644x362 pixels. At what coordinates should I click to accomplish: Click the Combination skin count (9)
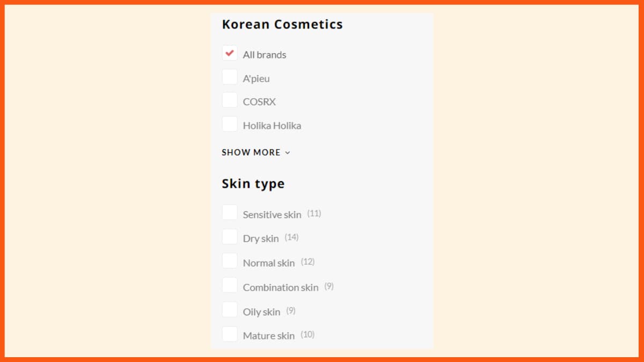point(329,286)
